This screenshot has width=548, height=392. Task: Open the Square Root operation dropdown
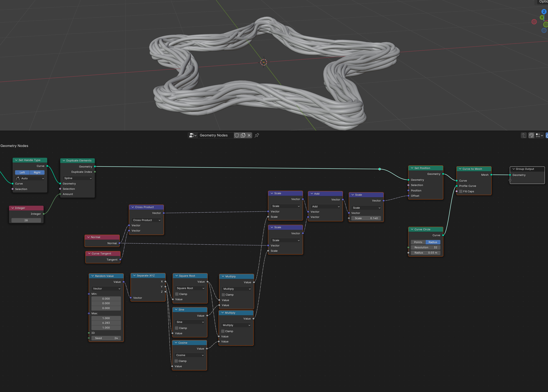point(190,288)
